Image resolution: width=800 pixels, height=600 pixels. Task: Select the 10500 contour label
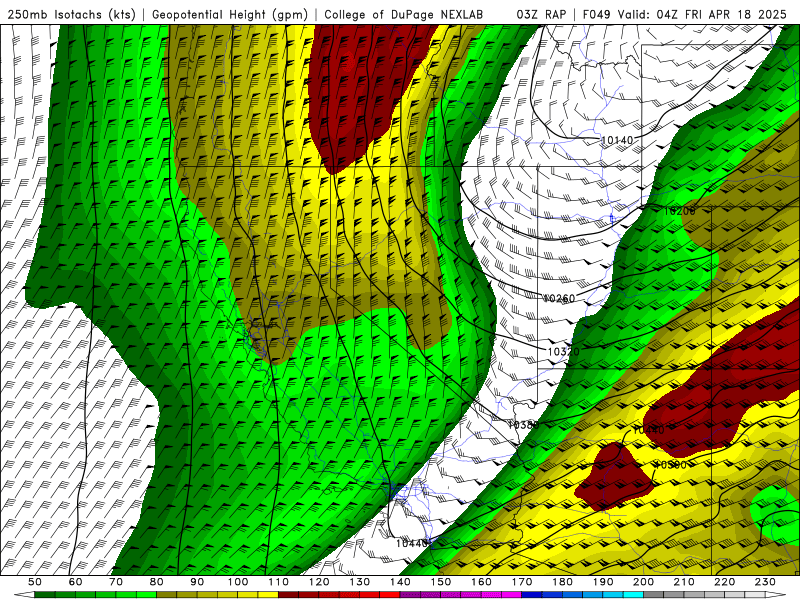pos(670,465)
